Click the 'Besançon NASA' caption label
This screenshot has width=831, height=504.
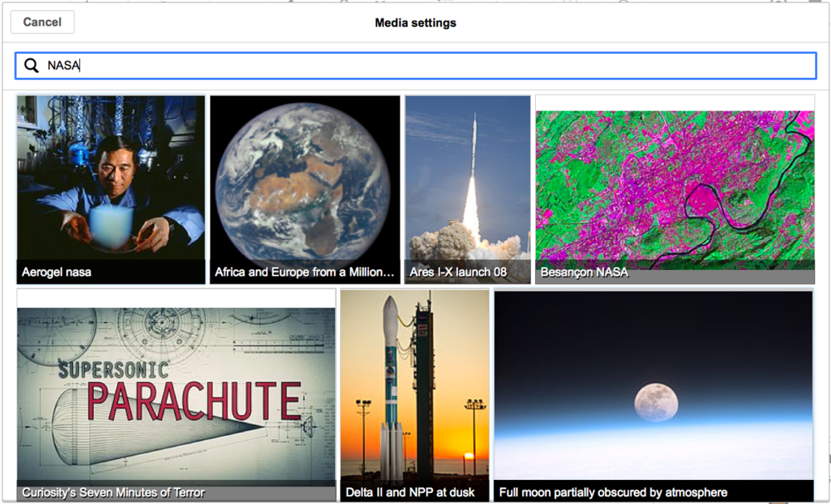(584, 272)
